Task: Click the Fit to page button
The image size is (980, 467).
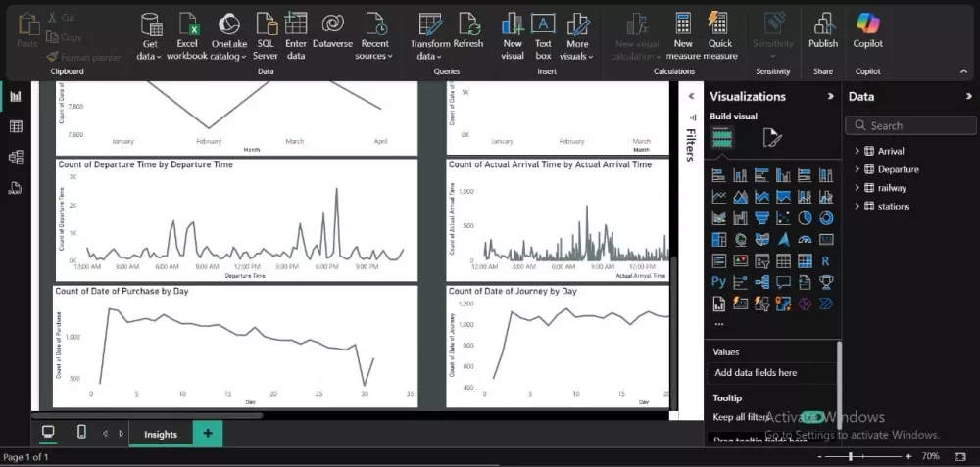Action: 961,457
